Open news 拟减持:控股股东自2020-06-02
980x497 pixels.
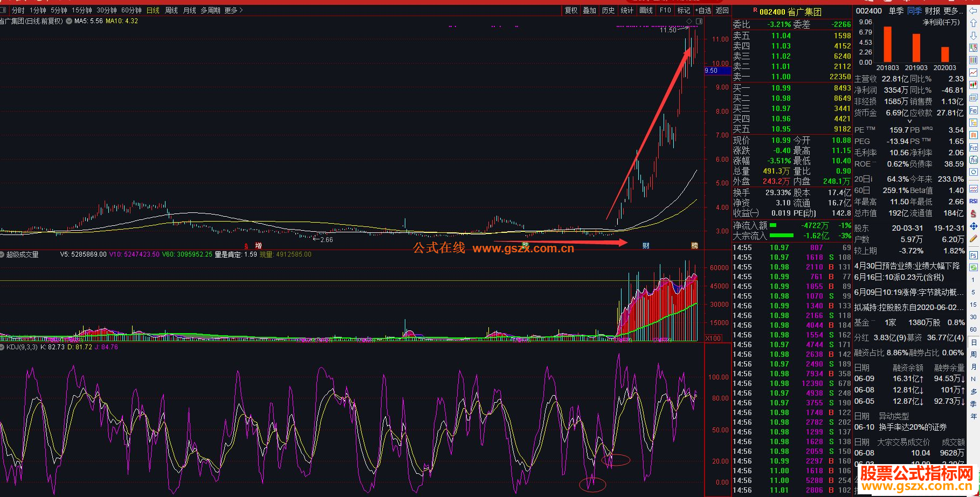pyautogui.click(x=909, y=307)
